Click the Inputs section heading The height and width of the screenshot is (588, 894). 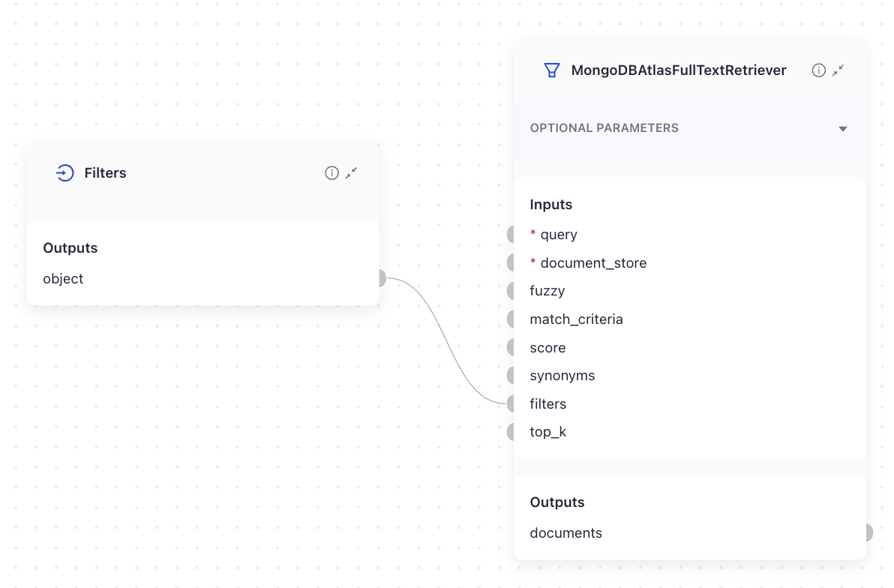[x=550, y=204]
